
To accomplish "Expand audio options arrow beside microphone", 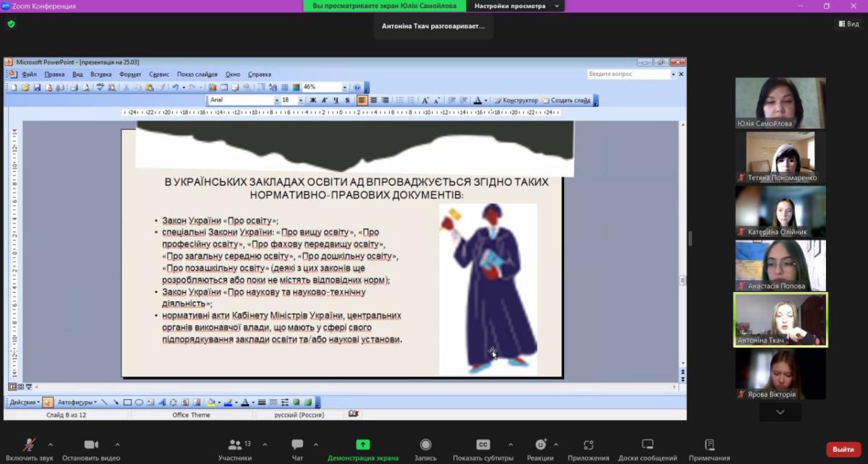I will [51, 444].
